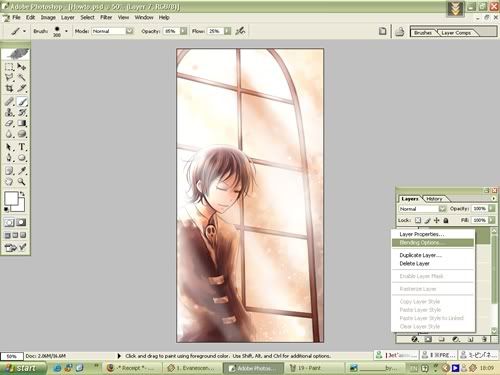Select the Rectangular Marquee tool

pos(9,67)
